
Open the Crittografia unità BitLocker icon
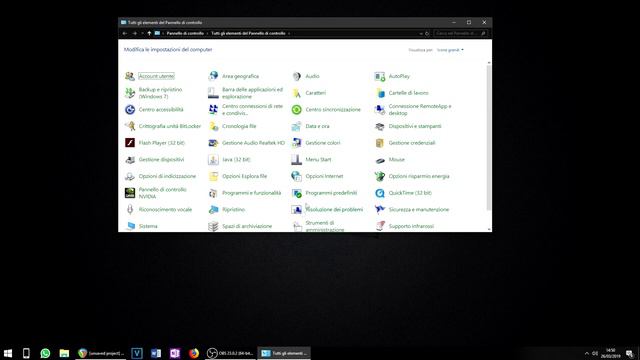(x=130, y=126)
